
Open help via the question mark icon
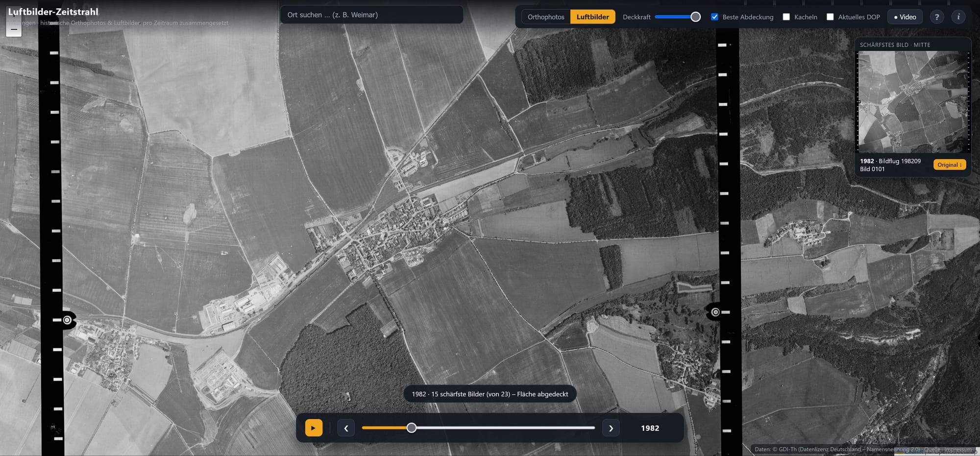[937, 17]
